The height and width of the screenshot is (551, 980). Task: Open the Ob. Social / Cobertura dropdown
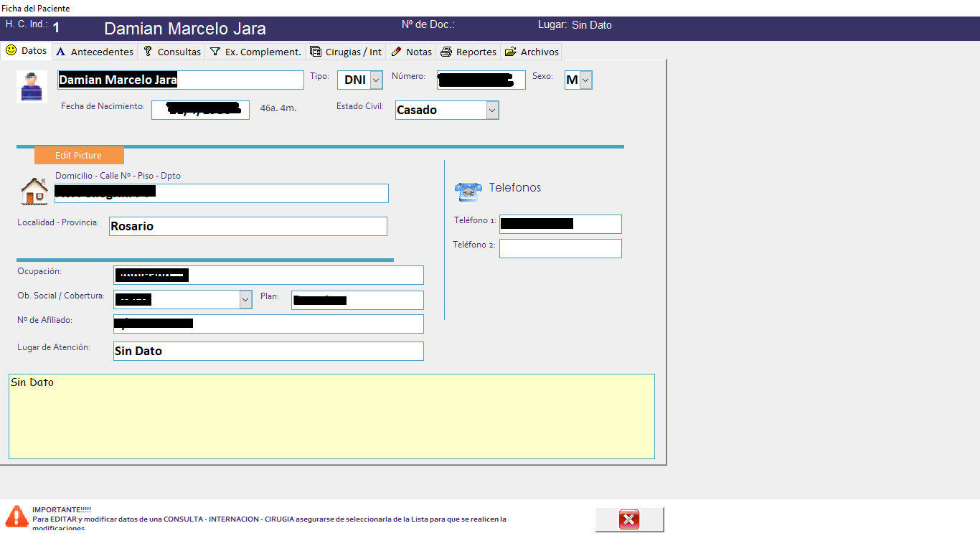tap(246, 300)
